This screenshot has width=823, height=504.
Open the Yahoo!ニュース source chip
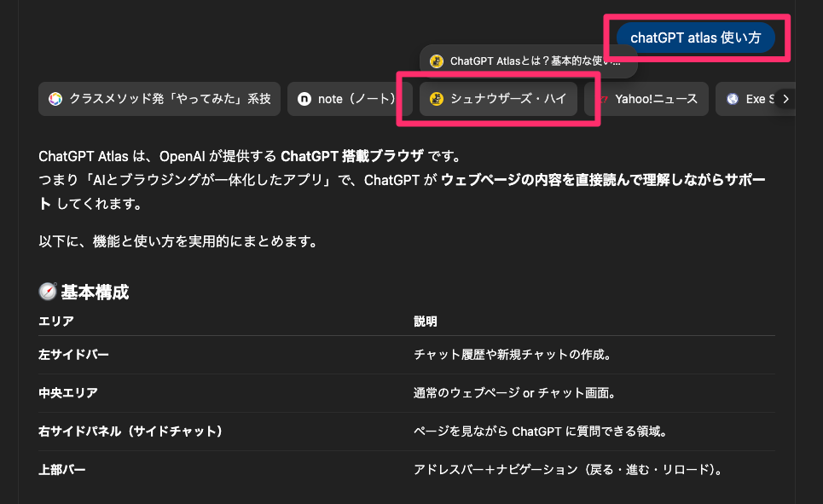[646, 99]
